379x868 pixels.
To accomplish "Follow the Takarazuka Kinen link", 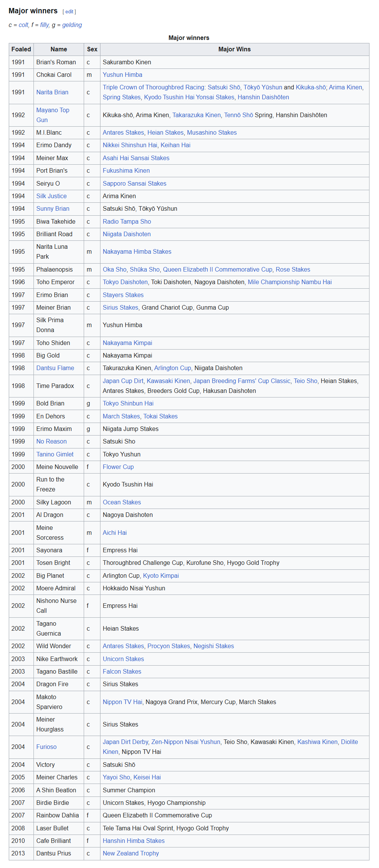I will click(x=196, y=115).
